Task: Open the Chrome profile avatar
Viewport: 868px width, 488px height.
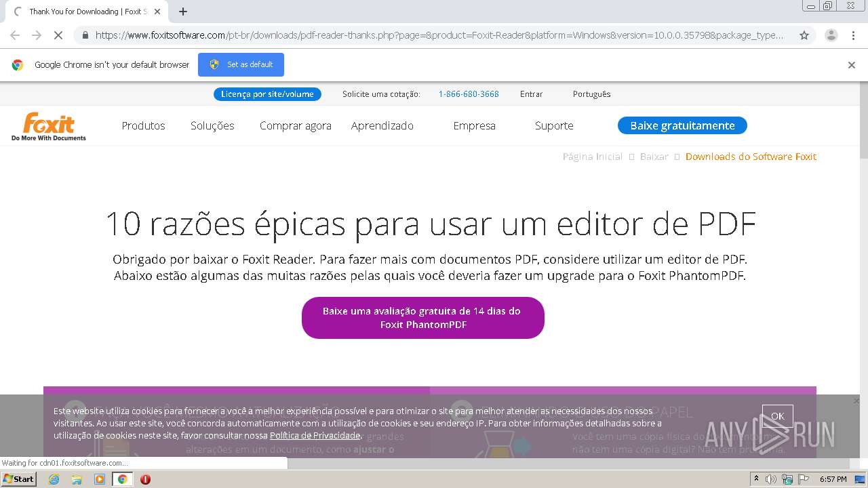Action: point(831,35)
